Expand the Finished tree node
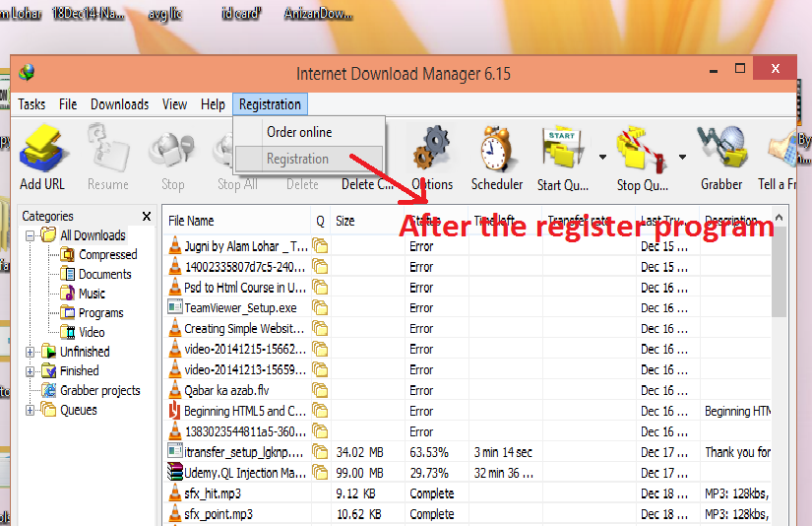Image resolution: width=812 pixels, height=526 pixels. click(x=31, y=371)
